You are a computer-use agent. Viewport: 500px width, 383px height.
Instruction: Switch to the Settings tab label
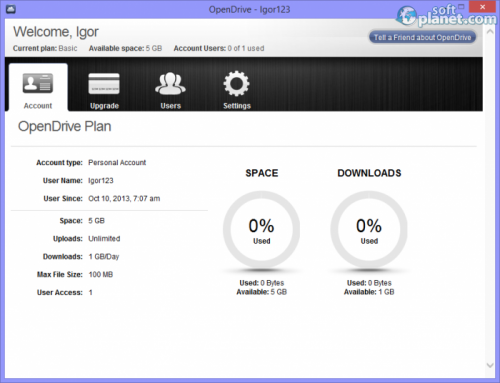(x=237, y=106)
